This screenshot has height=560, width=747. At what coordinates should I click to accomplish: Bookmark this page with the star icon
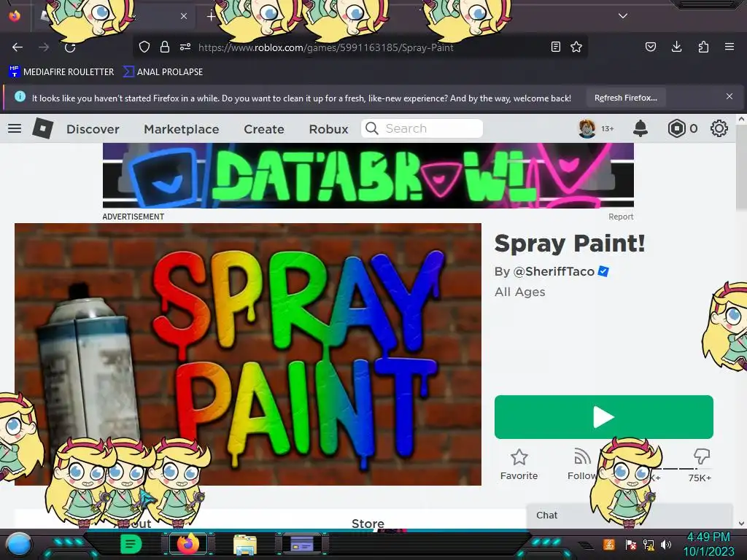[x=576, y=47]
